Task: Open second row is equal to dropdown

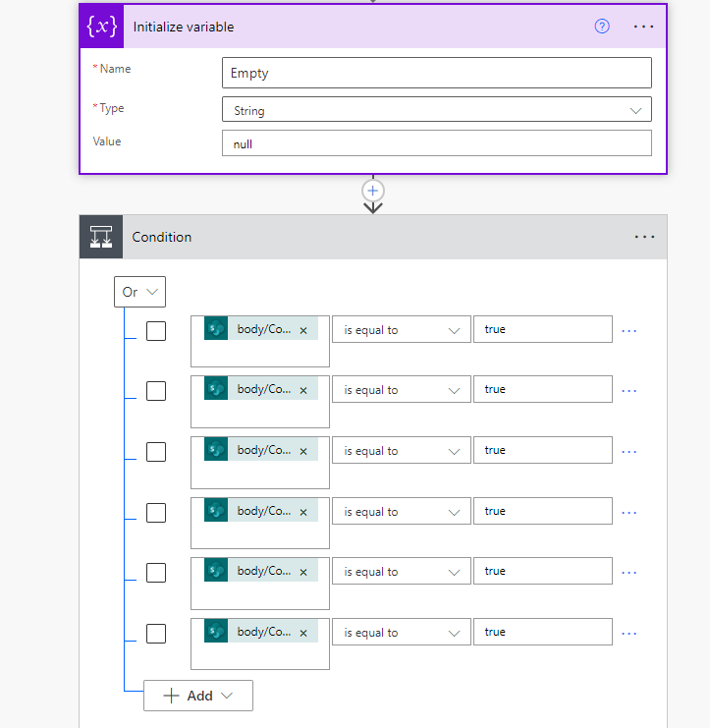Action: 402,389
